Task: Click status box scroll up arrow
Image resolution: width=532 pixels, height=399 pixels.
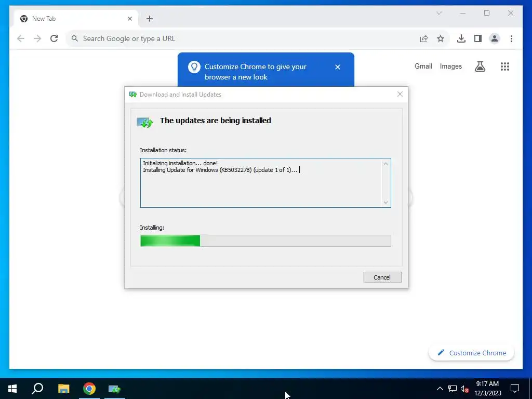Action: click(386, 164)
